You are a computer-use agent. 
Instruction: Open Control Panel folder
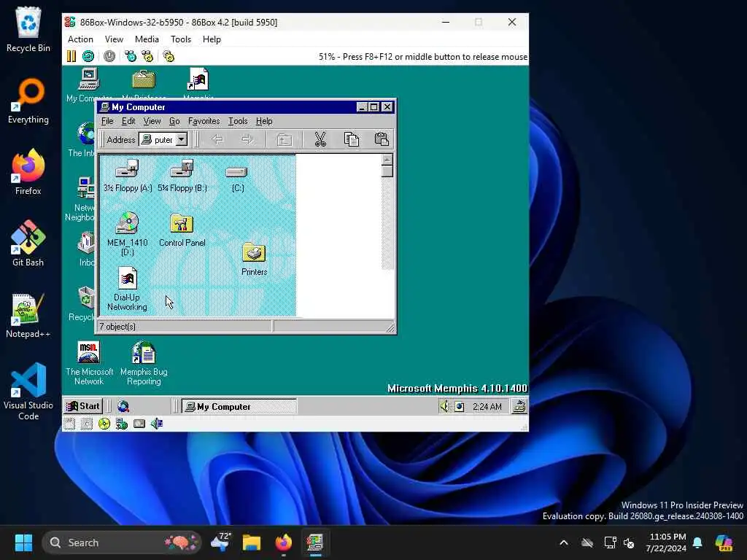pyautogui.click(x=182, y=230)
